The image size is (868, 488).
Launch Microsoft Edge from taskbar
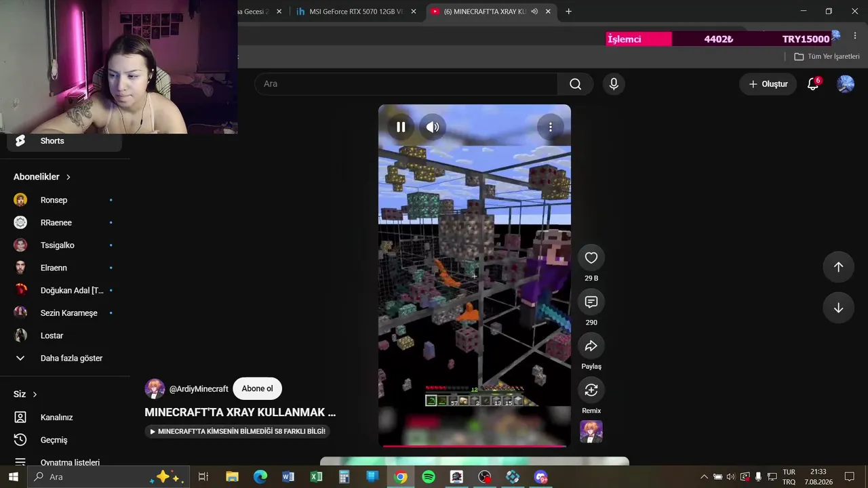tap(260, 477)
